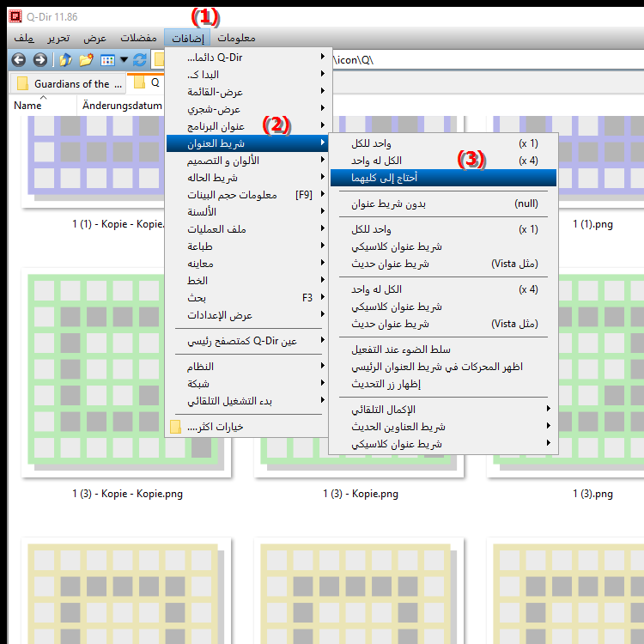Switch to the Q tab
The height and width of the screenshot is (644, 644).
point(146,82)
